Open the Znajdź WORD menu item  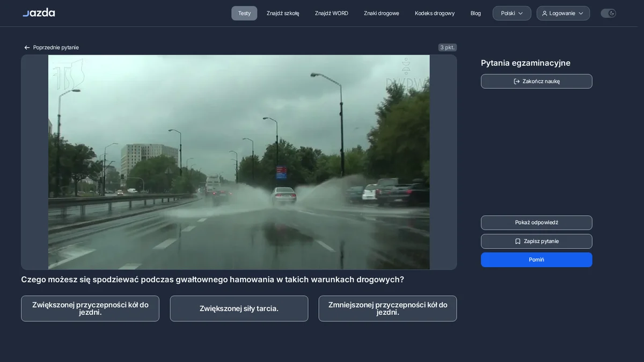pyautogui.click(x=332, y=13)
